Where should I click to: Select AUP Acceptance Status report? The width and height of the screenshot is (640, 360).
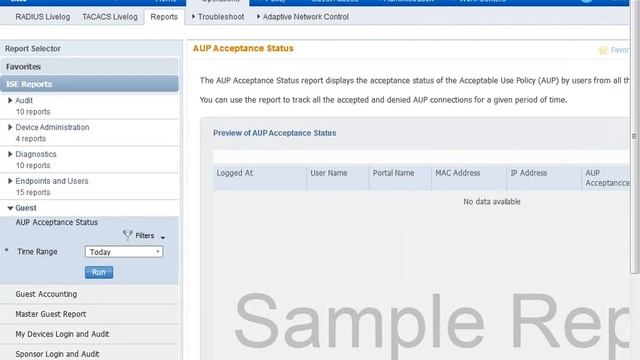pos(57,222)
